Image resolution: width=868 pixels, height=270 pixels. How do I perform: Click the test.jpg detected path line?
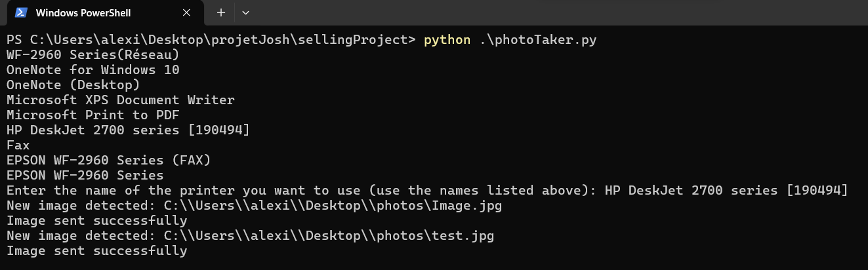250,236
